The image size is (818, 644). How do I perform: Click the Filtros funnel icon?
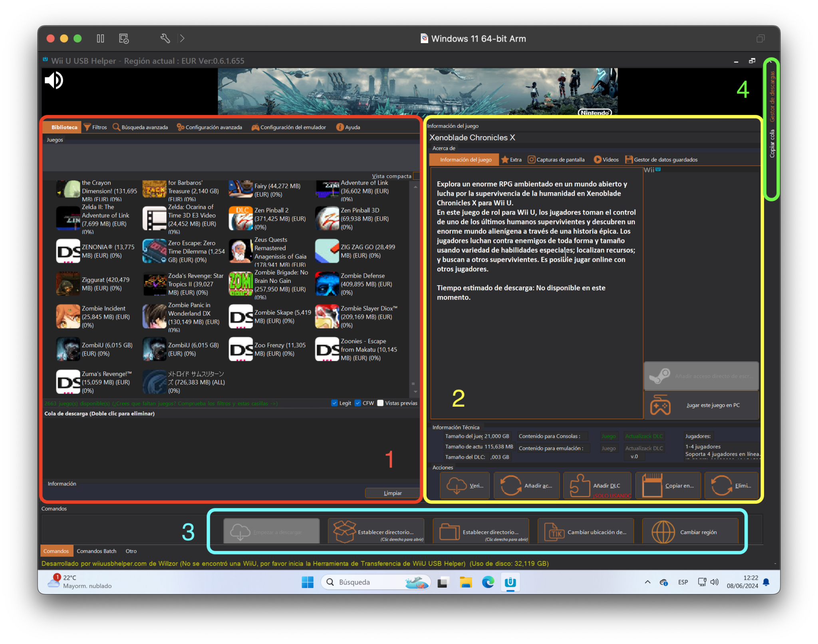coord(87,127)
